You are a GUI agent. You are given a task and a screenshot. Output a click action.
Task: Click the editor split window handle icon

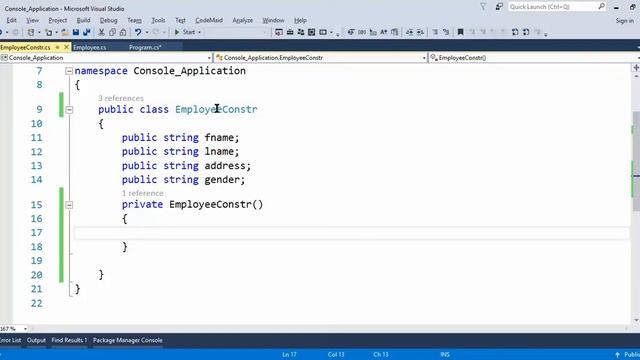coord(636,67)
